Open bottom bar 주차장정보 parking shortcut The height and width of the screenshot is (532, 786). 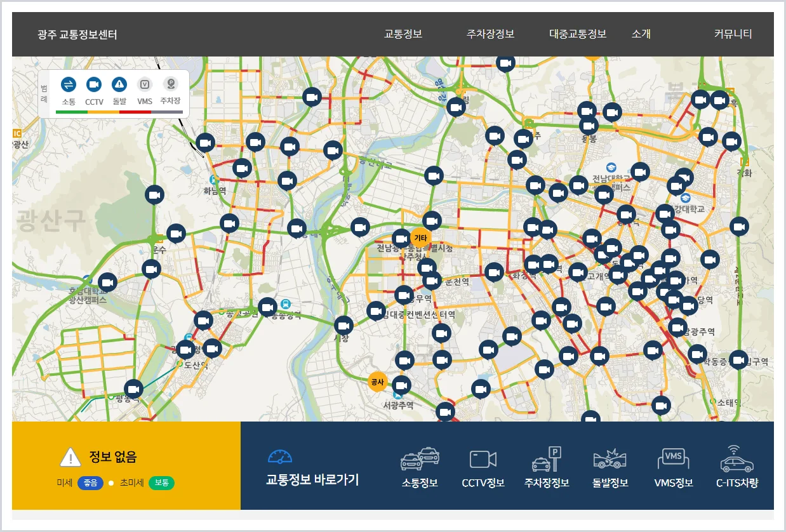(547, 468)
